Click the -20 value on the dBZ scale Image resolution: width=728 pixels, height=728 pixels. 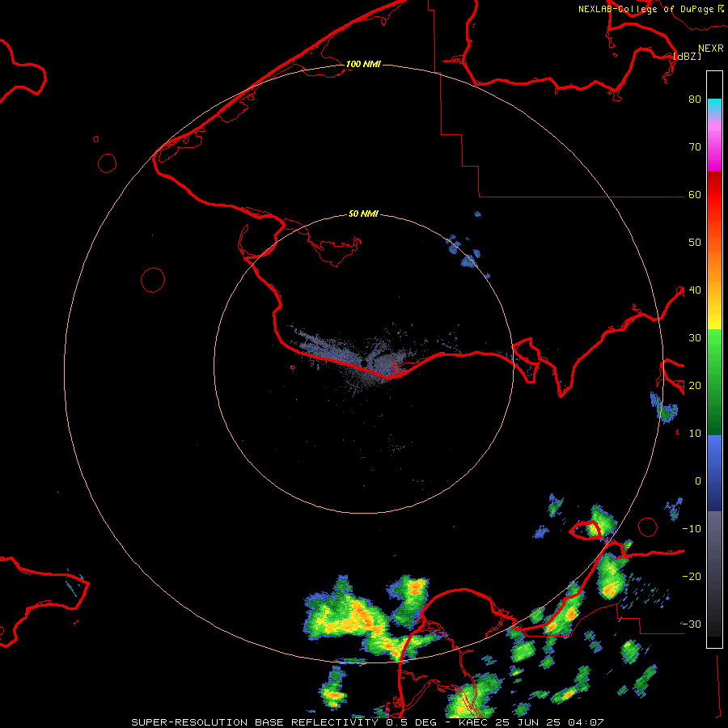(x=692, y=577)
